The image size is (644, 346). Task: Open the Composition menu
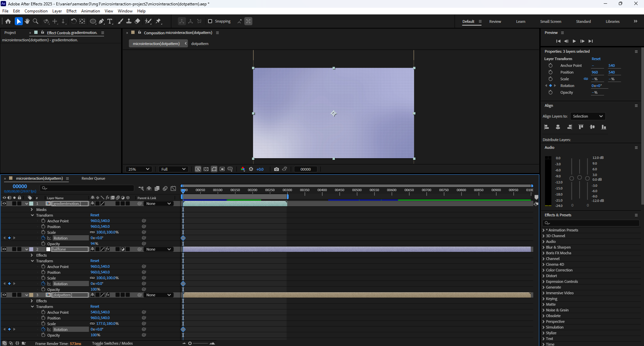36,11
